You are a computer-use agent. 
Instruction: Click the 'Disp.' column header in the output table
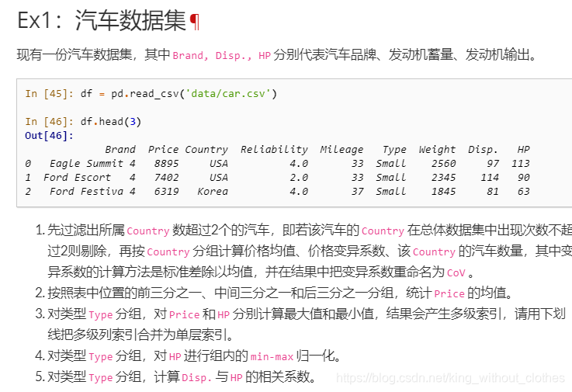(483, 150)
